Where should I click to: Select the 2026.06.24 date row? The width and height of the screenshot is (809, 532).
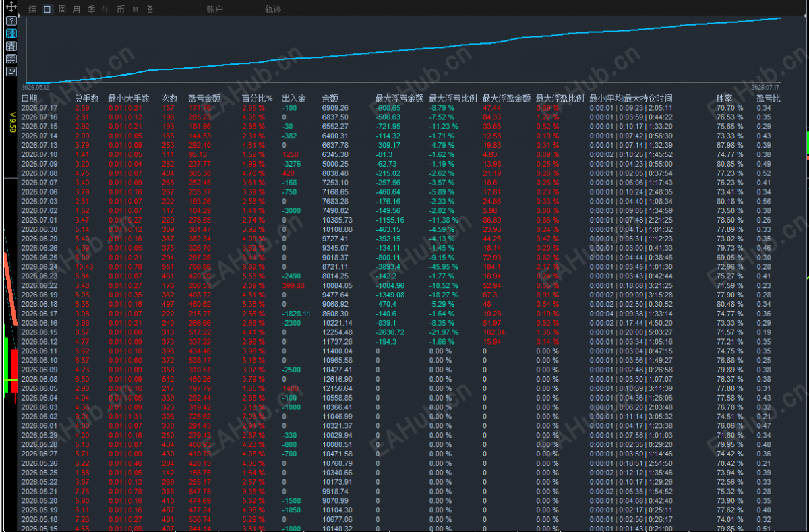pyautogui.click(x=40, y=267)
